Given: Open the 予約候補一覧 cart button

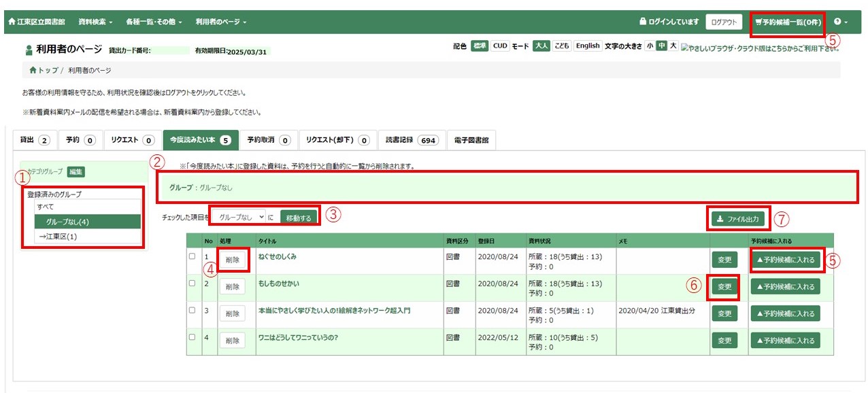Looking at the screenshot, I should pyautogui.click(x=788, y=22).
